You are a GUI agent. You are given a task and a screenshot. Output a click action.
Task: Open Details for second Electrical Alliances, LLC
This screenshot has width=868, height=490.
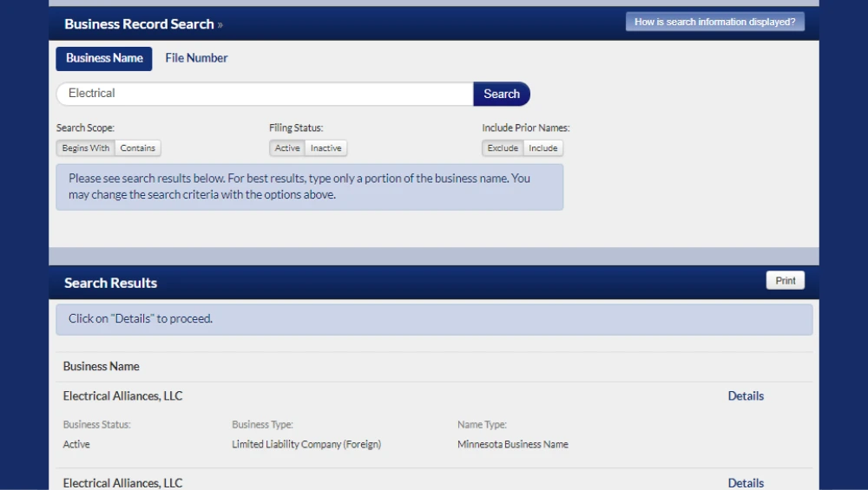click(x=746, y=482)
